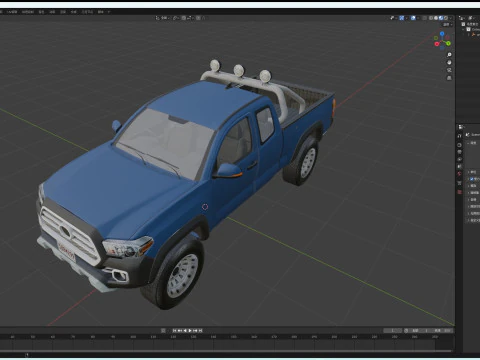The height and width of the screenshot is (360, 480).
Task: Toggle perspective orthographic grid icon
Action: click(449, 78)
